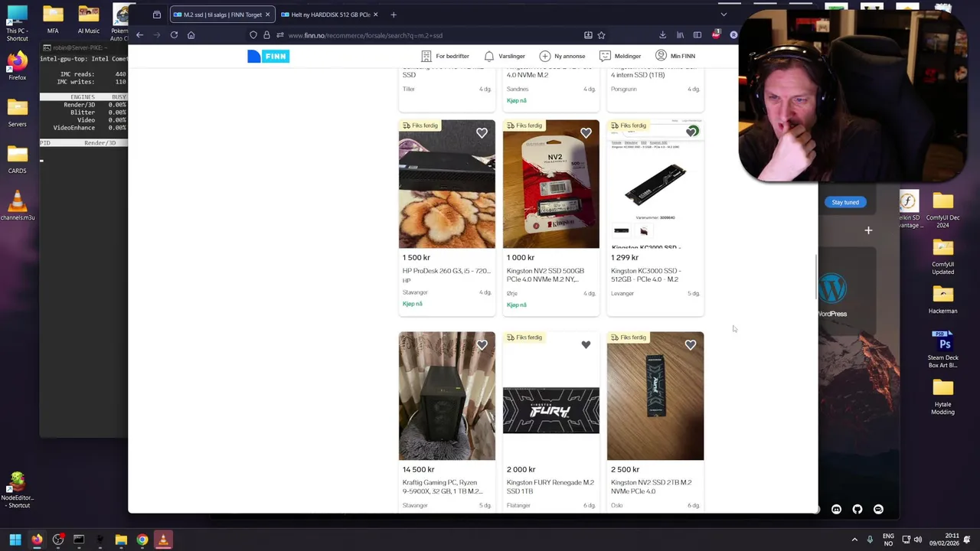
Task: Open a new browser tab
Action: 394,15
